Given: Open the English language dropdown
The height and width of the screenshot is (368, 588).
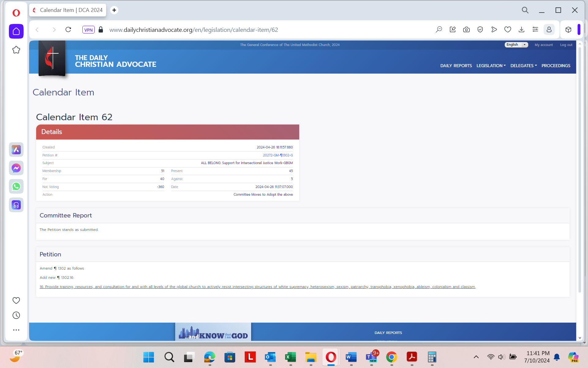Looking at the screenshot, I should pos(516,45).
